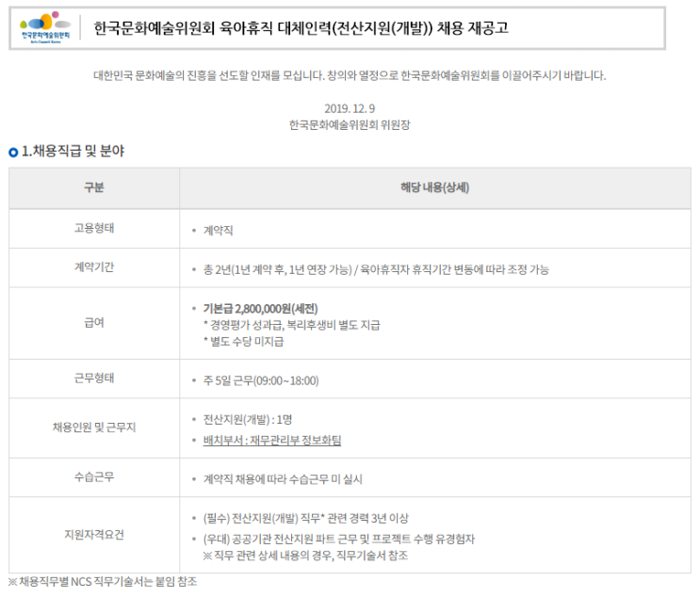
Task: Click the value 계약직 채용에 따라 수습근무 미 실시
Action: click(283, 479)
